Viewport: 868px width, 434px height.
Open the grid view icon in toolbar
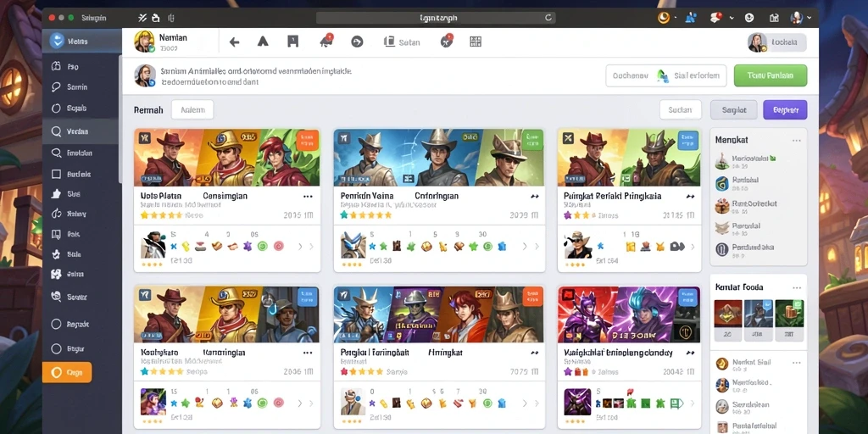[476, 42]
